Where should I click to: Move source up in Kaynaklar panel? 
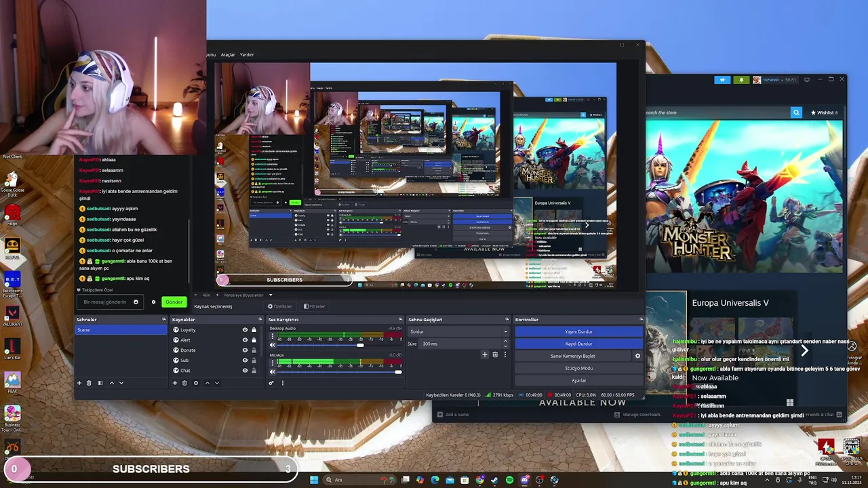point(208,383)
